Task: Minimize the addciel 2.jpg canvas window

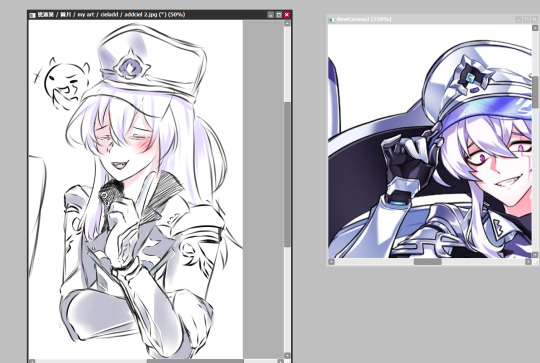Action: [271, 15]
